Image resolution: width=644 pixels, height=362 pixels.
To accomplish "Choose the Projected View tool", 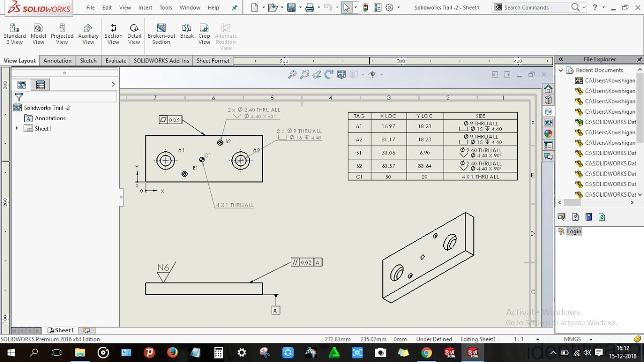I will [x=62, y=34].
